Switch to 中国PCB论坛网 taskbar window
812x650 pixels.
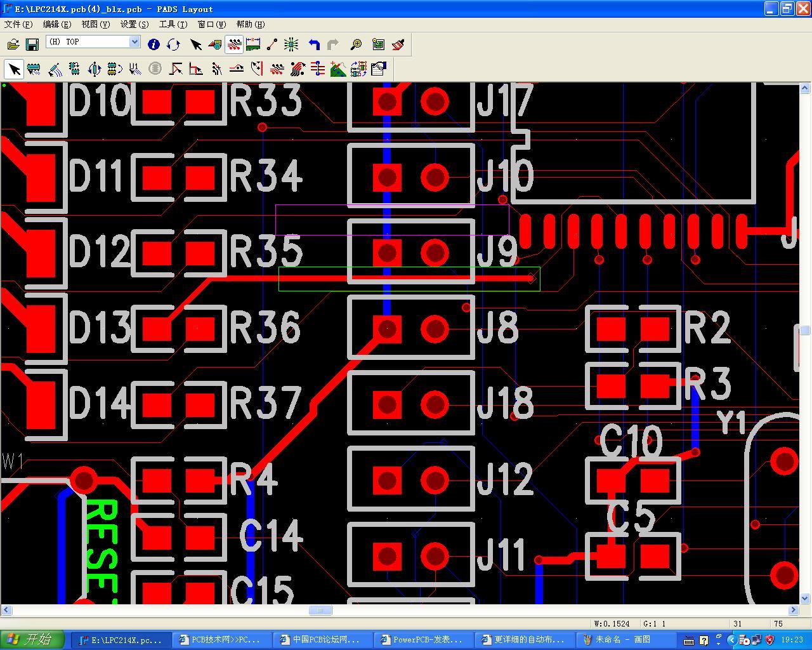(x=324, y=640)
